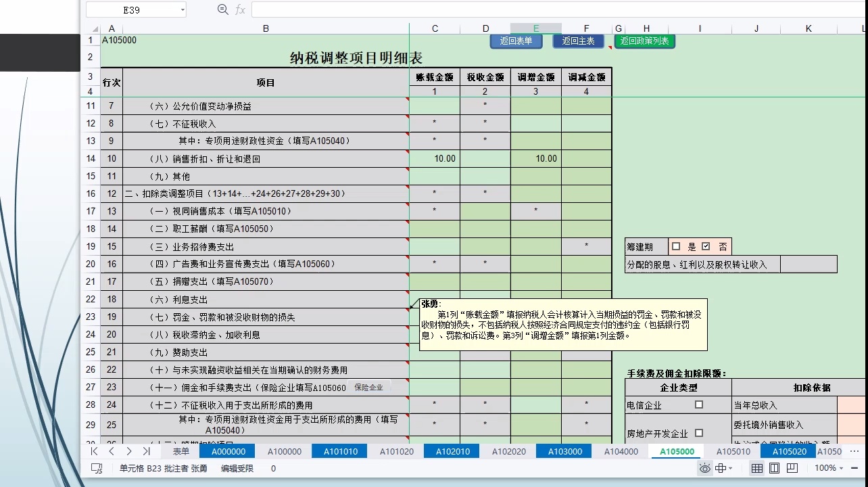Select the （五）捐赠支出 row label
This screenshot has height=487, width=868.
point(266,282)
